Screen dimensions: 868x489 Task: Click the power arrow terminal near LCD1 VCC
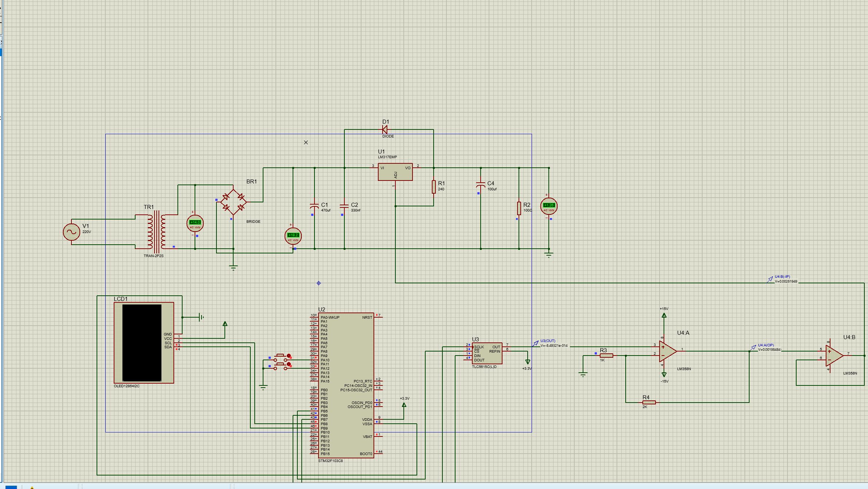pos(225,324)
